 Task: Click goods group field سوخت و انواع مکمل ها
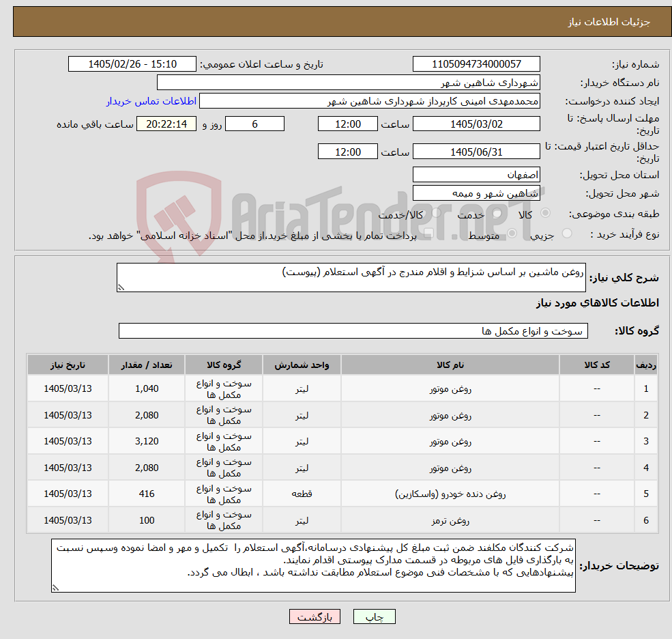pyautogui.click(x=353, y=330)
